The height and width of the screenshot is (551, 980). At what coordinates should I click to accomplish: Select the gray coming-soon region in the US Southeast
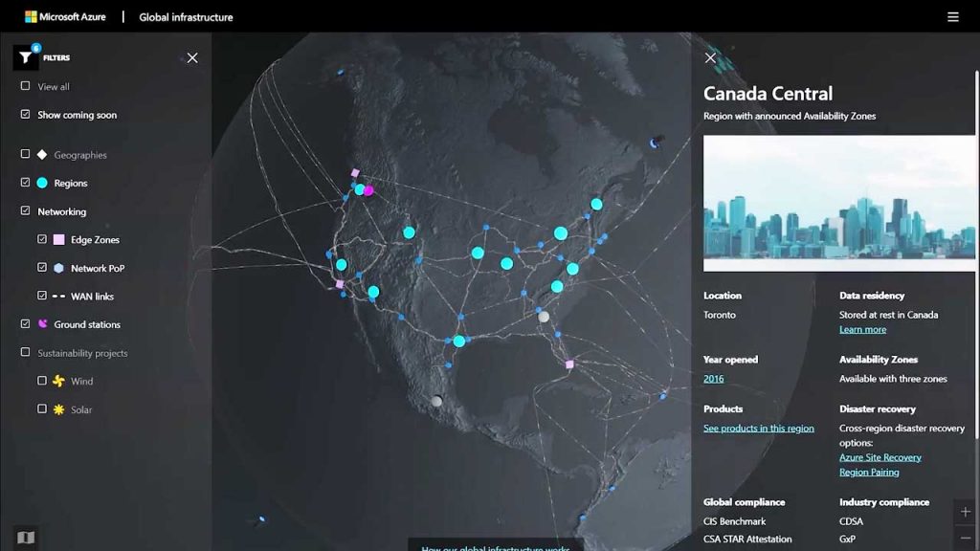point(544,317)
